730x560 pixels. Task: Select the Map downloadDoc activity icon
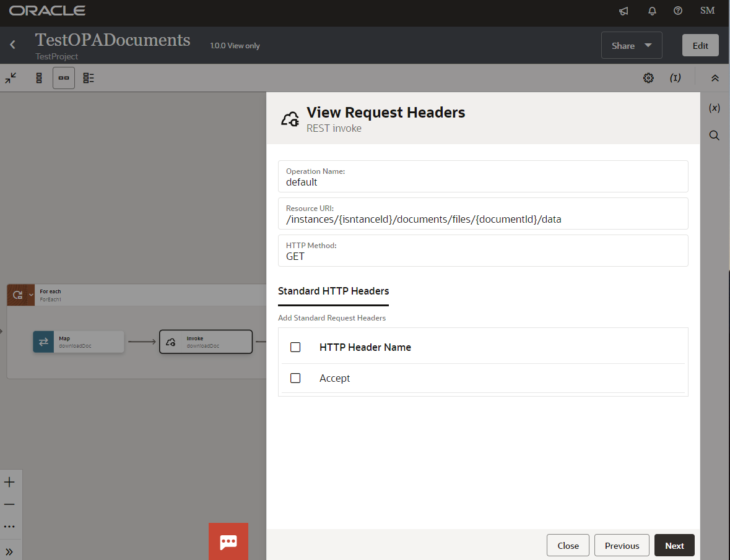pos(43,341)
